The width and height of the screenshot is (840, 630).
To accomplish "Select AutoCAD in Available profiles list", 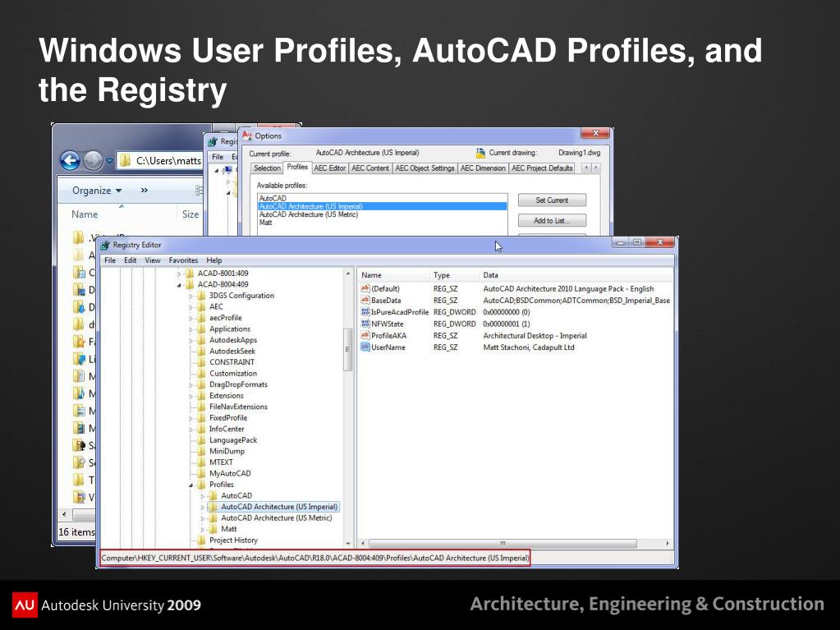I will click(273, 198).
